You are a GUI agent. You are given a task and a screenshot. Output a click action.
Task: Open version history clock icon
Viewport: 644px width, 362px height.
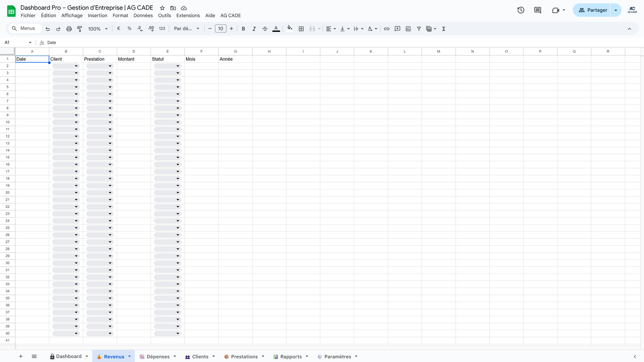coord(521,10)
